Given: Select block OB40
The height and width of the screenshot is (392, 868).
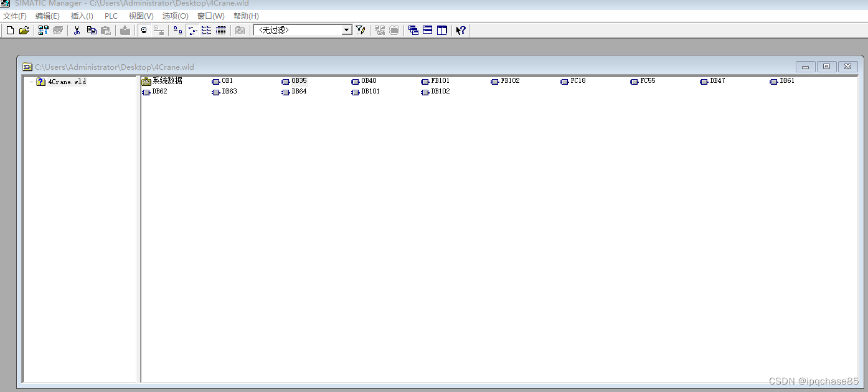Looking at the screenshot, I should (364, 81).
